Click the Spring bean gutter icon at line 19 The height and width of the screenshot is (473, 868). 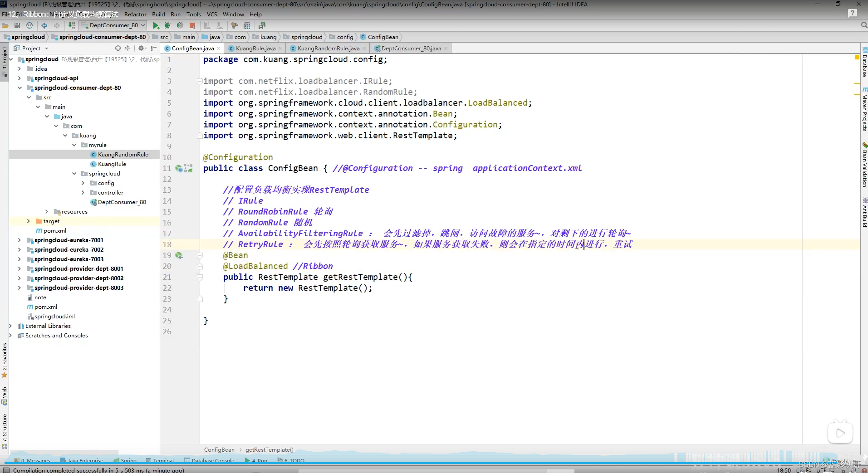179,255
